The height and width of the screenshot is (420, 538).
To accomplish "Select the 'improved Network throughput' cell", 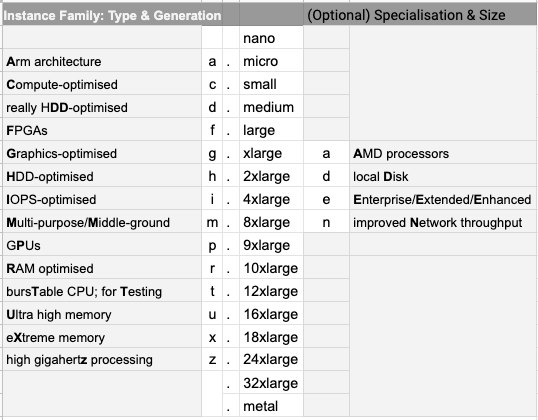I will click(443, 222).
